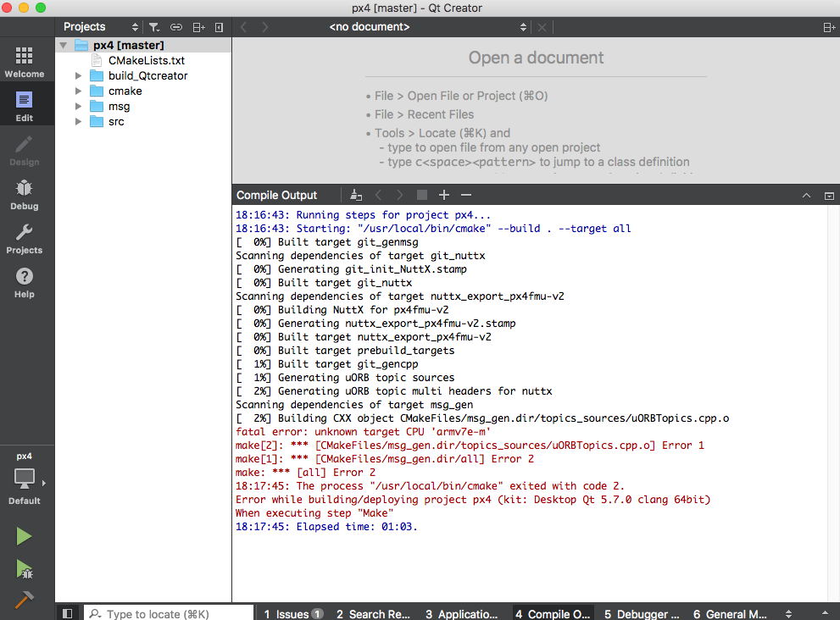
Task: Start debugging with the Run-Debug button
Action: click(24, 569)
